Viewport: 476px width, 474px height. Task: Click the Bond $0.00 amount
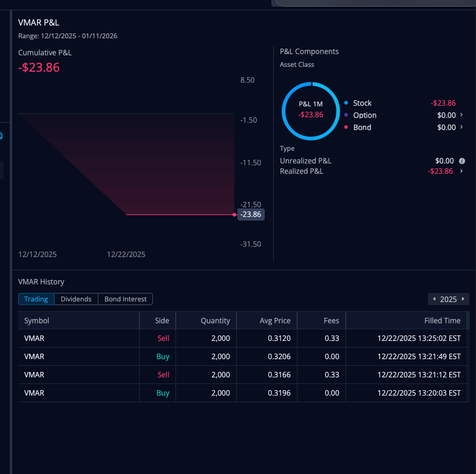446,128
